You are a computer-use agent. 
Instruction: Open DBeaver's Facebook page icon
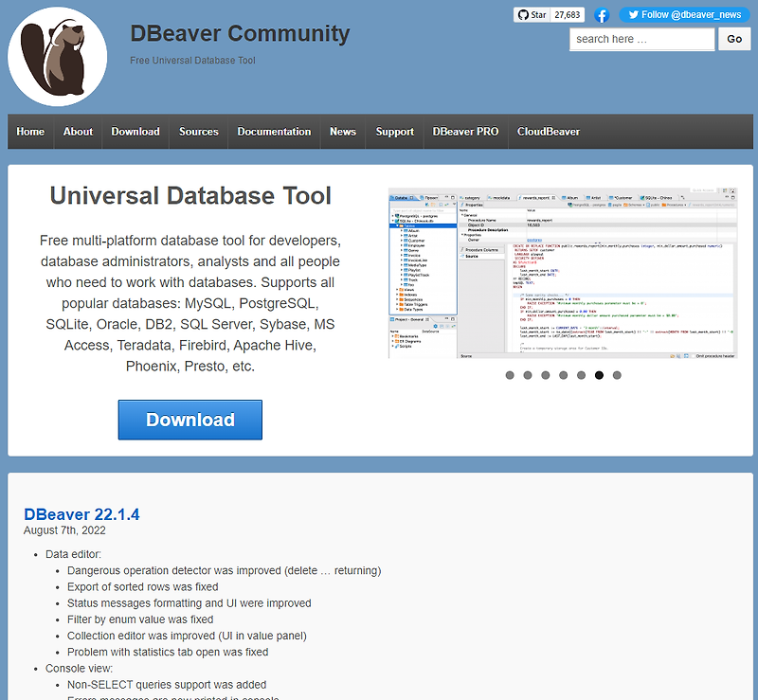602,15
